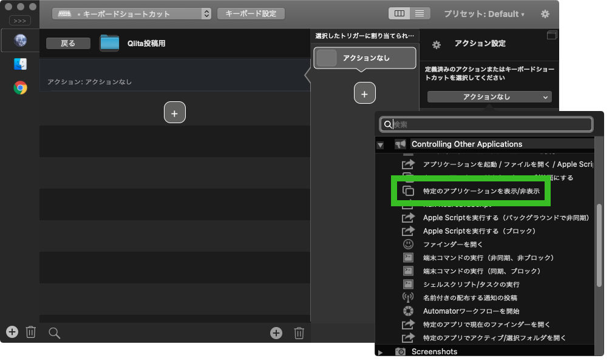
Task: Open the Screenshots category
Action: 434,351
